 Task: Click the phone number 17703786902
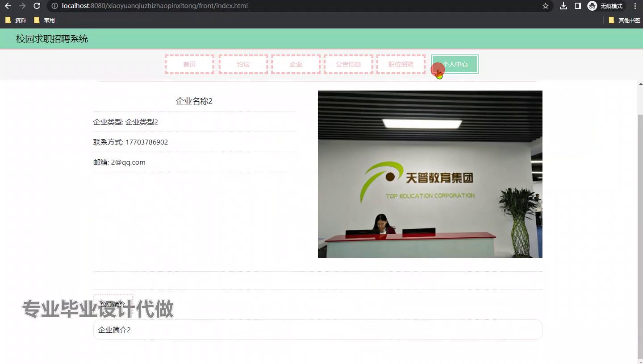pos(146,142)
